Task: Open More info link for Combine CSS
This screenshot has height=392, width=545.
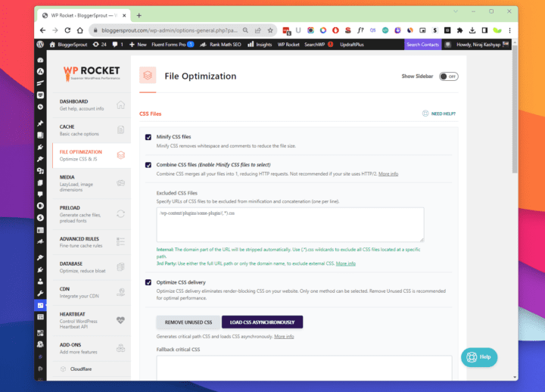Action: [x=388, y=174]
